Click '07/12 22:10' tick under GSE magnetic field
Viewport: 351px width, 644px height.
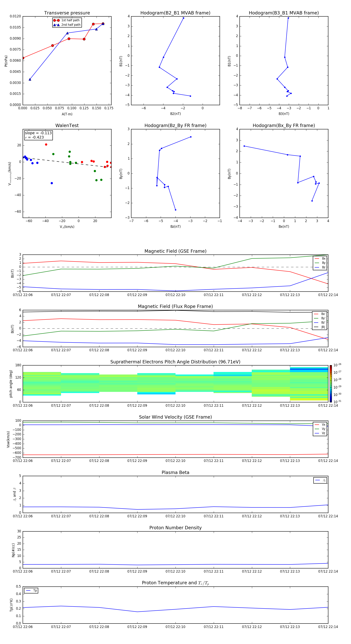coord(175,295)
